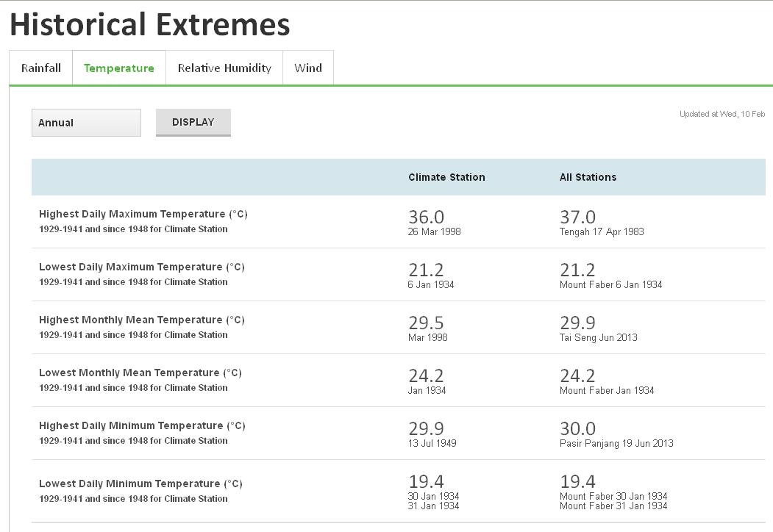Switch to the Rainfall tab
This screenshot has height=532, width=773.
(x=41, y=68)
